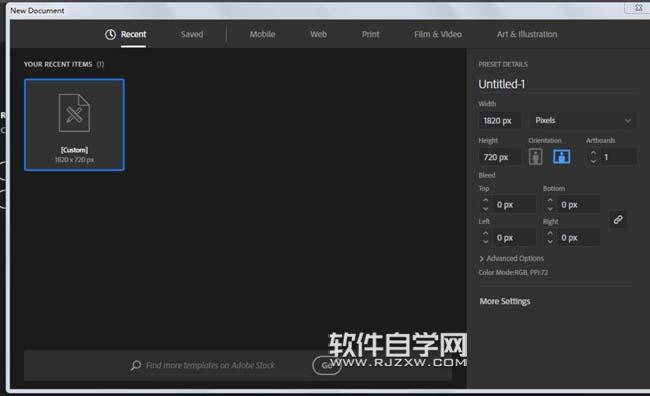Click the Artboards number field
The height and width of the screenshot is (396, 650).
(x=618, y=157)
